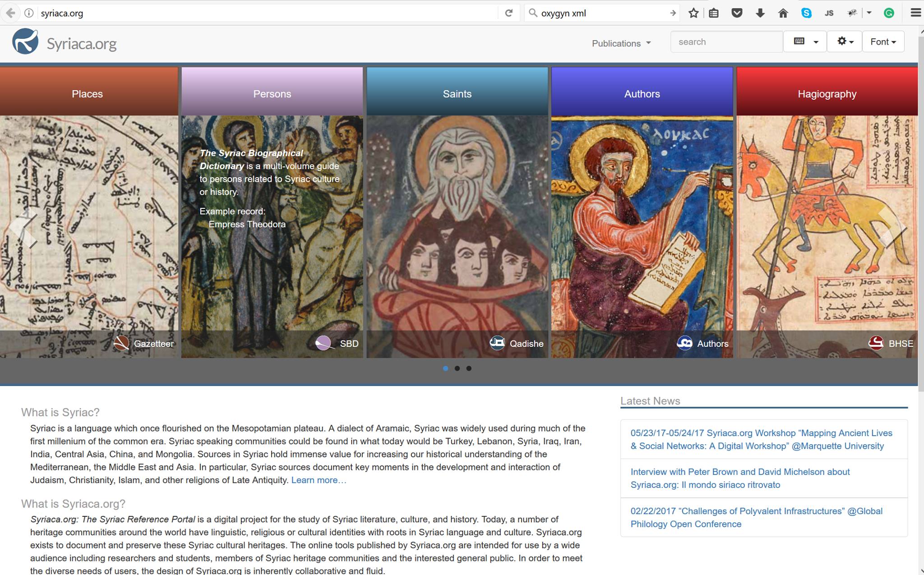This screenshot has height=575, width=924.
Task: Click the Authors logo icon at panel bottom
Action: point(684,343)
